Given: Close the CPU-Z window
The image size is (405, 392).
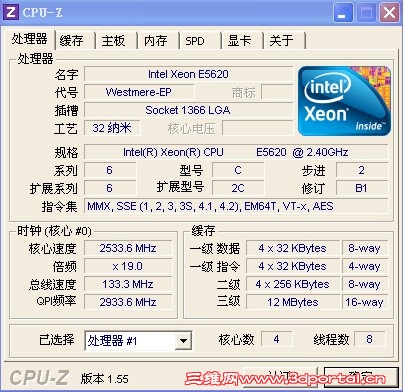Looking at the screenshot, I should [x=389, y=13].
